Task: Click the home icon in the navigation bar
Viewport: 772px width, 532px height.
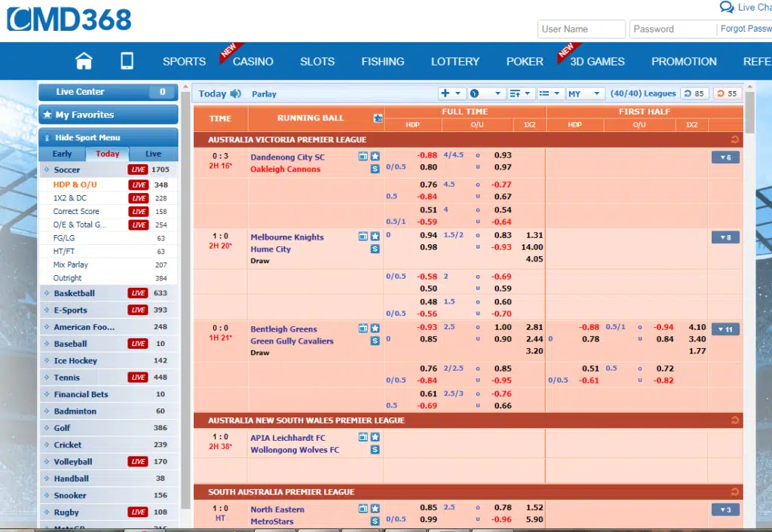Action: 84,60
